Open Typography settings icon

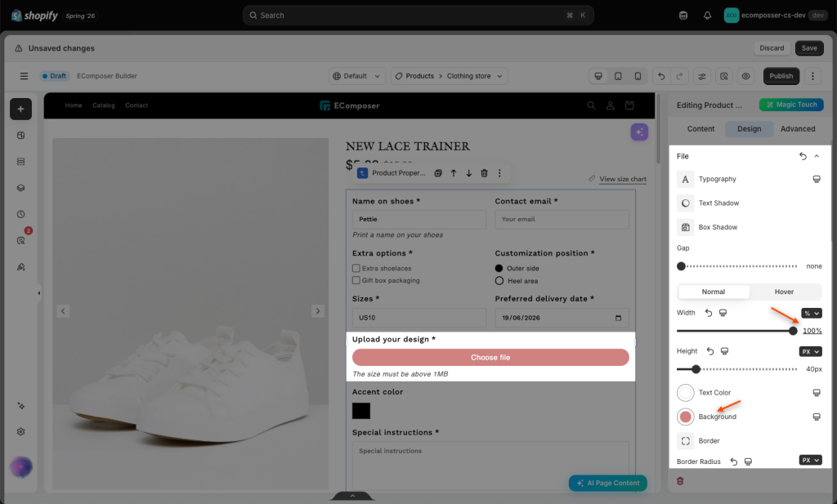click(686, 179)
